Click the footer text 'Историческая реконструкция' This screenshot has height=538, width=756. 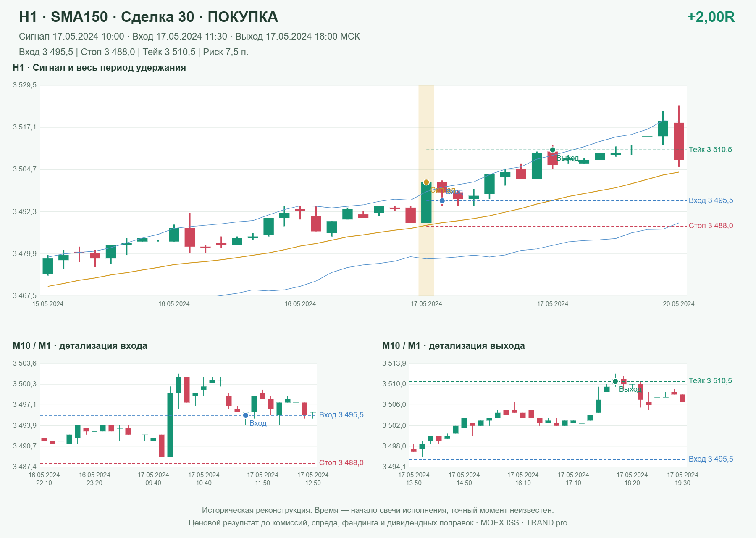coord(257,510)
